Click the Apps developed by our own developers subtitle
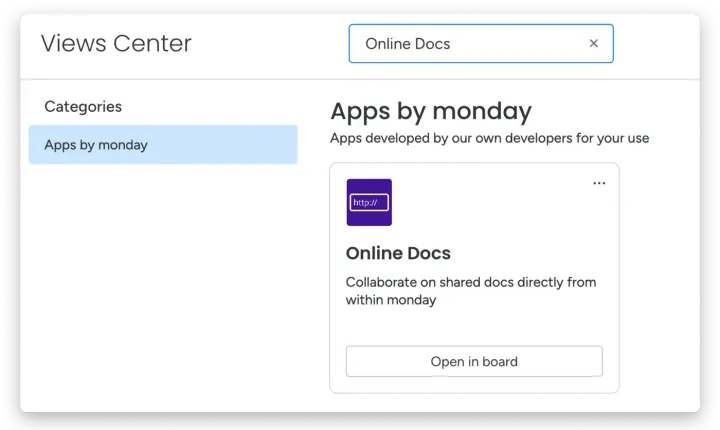Image resolution: width=720 pixels, height=430 pixels. [489, 138]
